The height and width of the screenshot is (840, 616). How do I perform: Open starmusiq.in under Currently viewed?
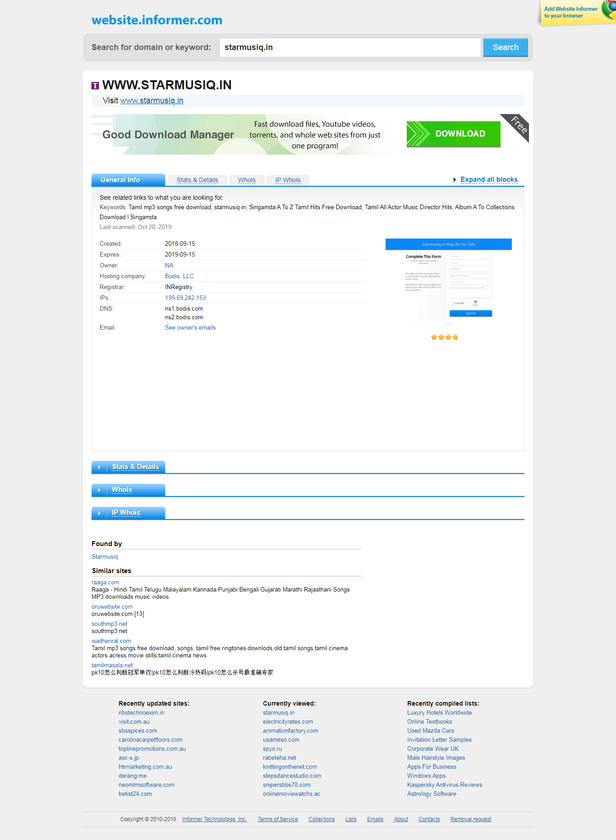pos(278,713)
